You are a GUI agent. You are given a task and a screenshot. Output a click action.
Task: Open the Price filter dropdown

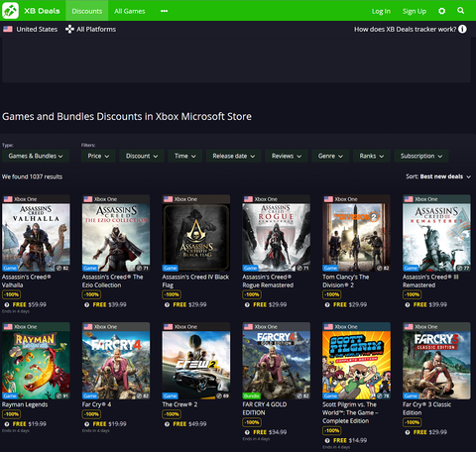pyautogui.click(x=98, y=156)
